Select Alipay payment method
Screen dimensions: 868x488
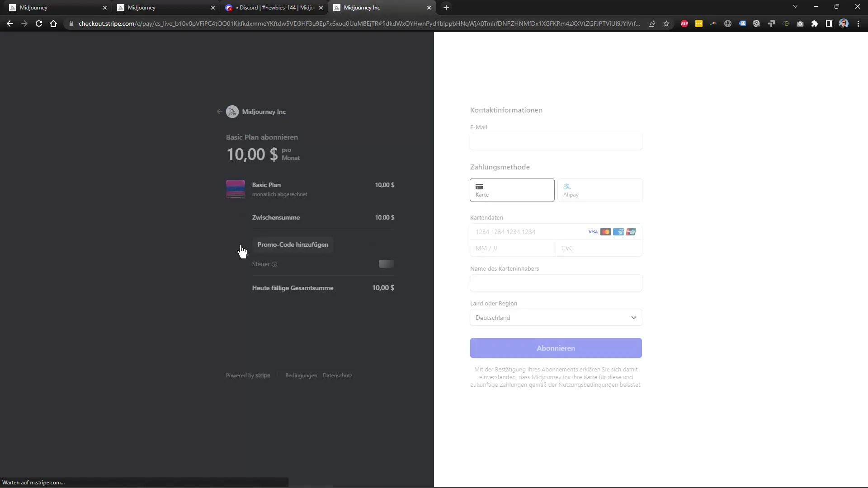coord(600,190)
